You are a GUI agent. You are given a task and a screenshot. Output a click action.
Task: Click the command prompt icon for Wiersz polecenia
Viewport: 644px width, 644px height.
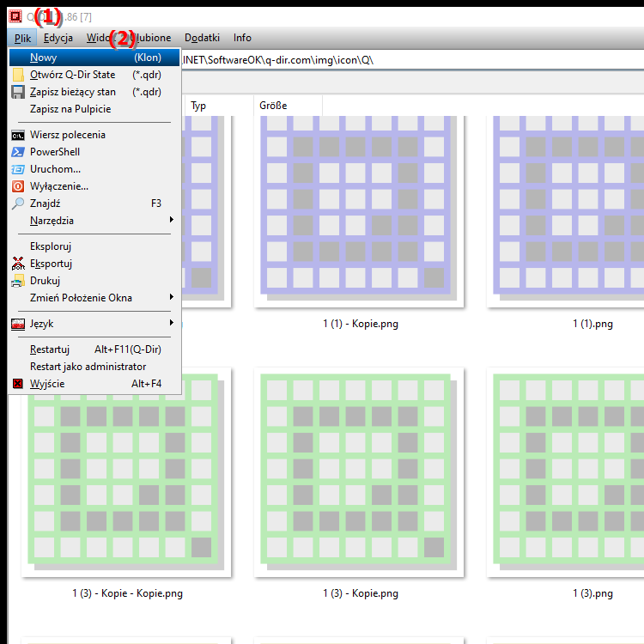[x=18, y=135]
